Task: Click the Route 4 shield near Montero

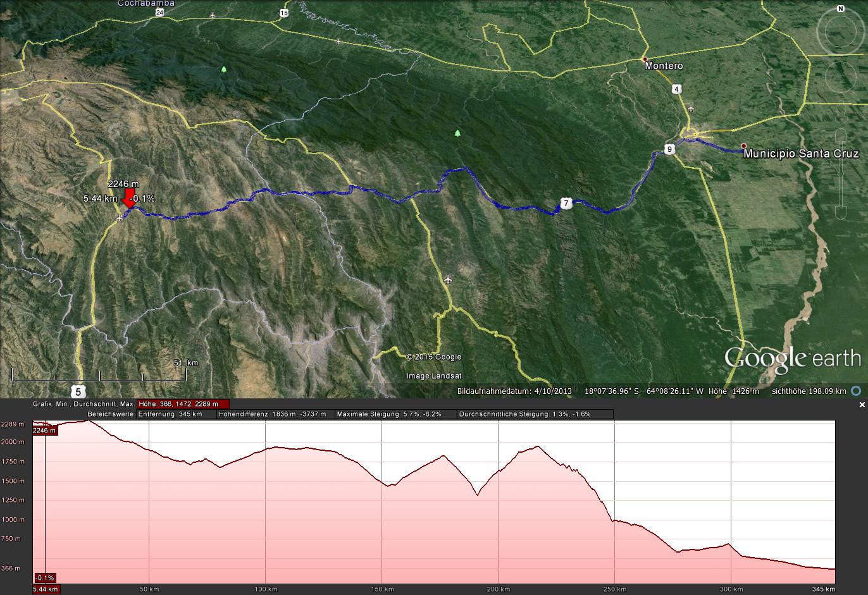Action: pos(677,89)
